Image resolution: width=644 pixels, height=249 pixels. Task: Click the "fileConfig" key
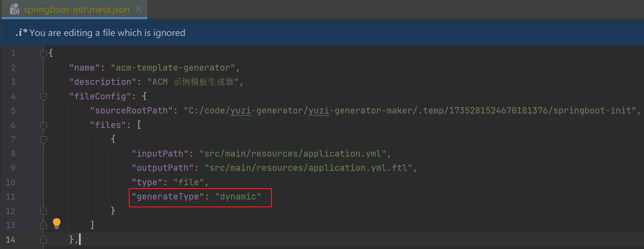point(100,96)
